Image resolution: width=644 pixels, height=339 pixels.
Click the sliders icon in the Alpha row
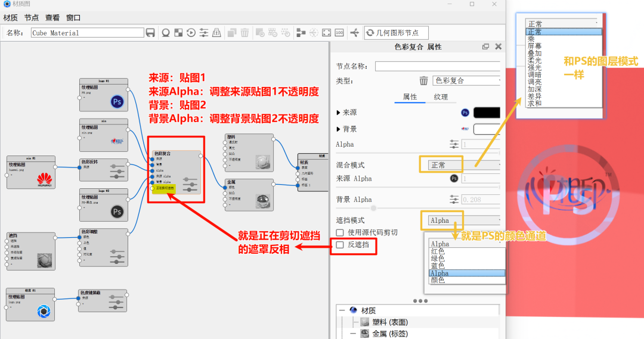click(454, 144)
